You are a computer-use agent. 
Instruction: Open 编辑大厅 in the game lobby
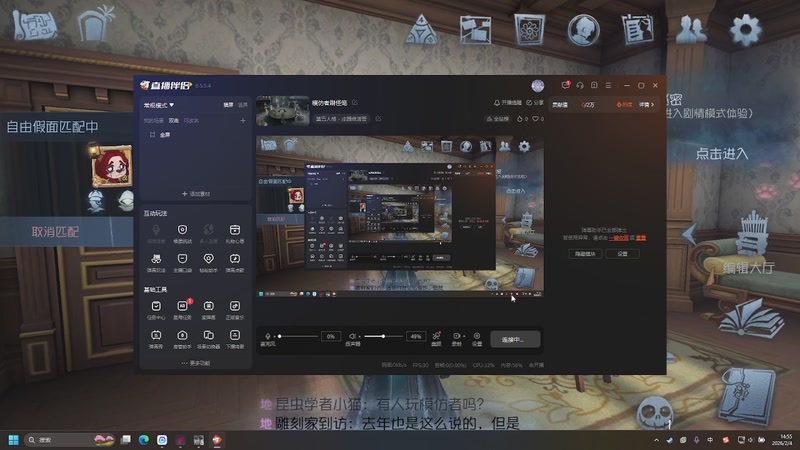point(748,267)
